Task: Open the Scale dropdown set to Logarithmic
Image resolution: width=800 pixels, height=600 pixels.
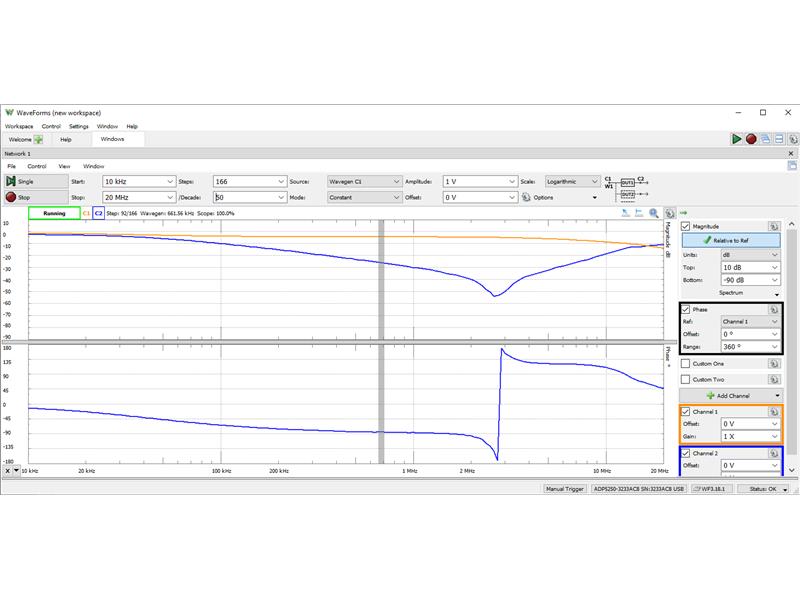Action: [x=572, y=182]
